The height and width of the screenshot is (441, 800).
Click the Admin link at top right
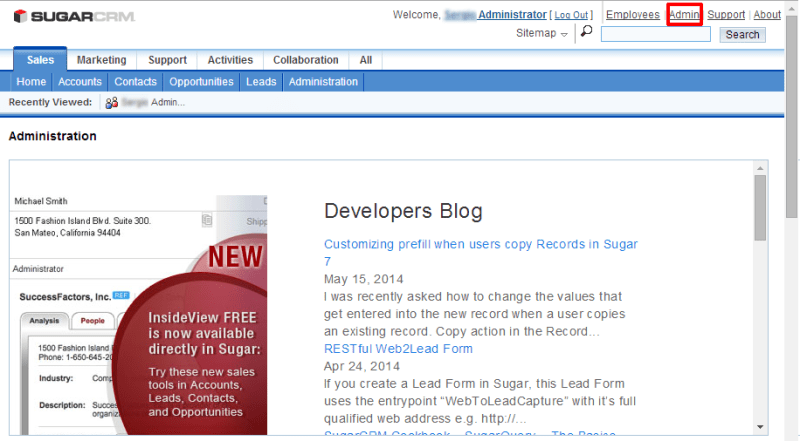coord(684,15)
